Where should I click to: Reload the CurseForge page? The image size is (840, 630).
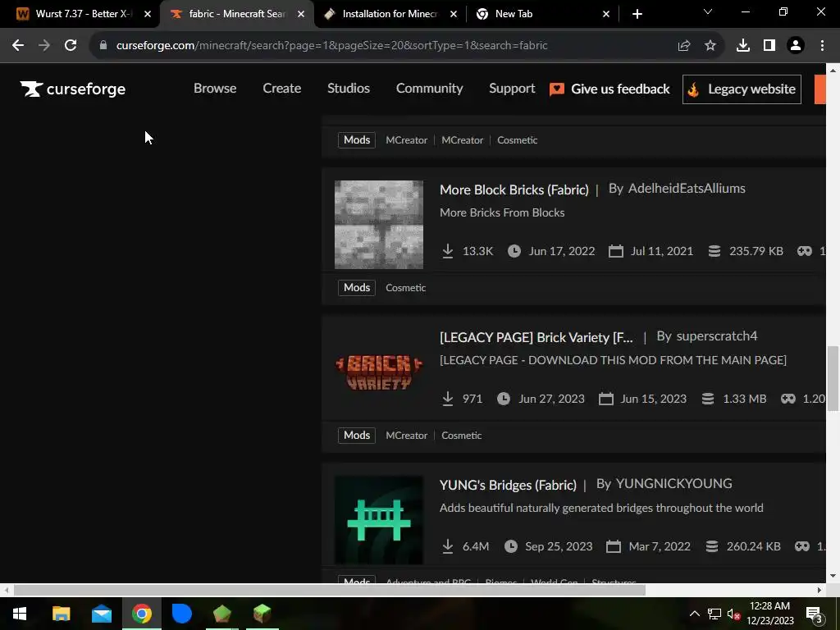(71, 46)
